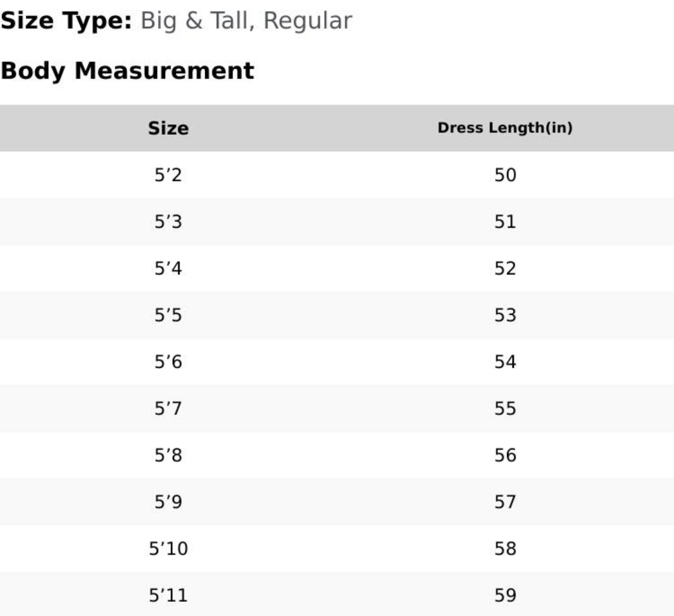This screenshot has width=674, height=616.
Task: Click the Size column header
Action: [168, 128]
